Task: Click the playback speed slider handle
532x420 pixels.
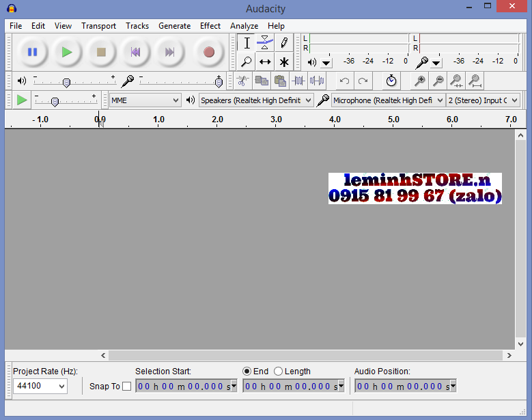Action: point(55,102)
